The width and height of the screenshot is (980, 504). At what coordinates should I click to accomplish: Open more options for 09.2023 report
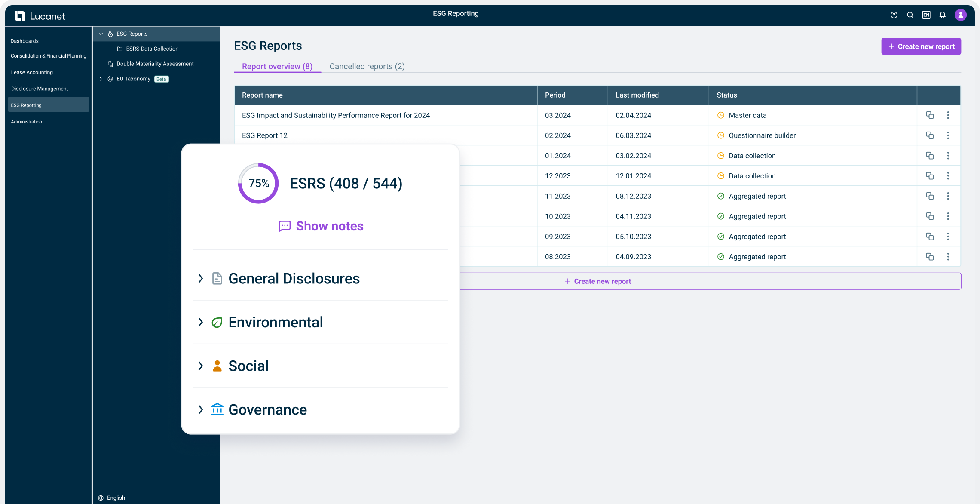click(x=948, y=237)
